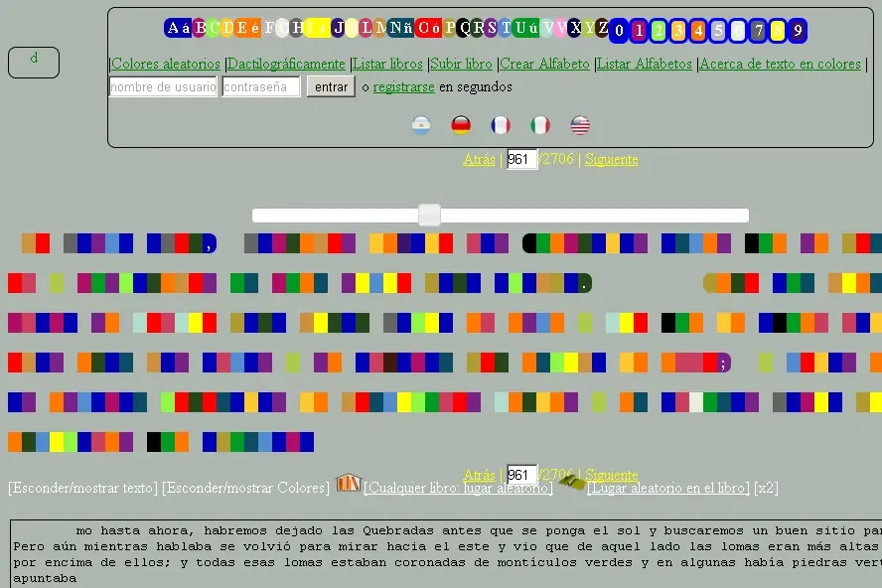Click the bottom Atrás link
882x588 pixels.
[x=479, y=475]
